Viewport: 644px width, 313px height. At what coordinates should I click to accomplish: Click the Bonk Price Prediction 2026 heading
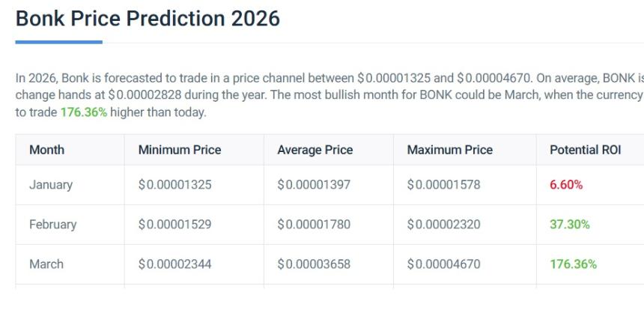[148, 19]
